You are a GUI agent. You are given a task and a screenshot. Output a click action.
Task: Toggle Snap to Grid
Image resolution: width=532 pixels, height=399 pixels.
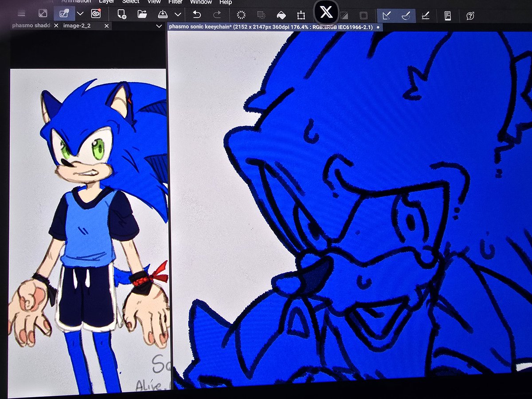click(x=426, y=16)
